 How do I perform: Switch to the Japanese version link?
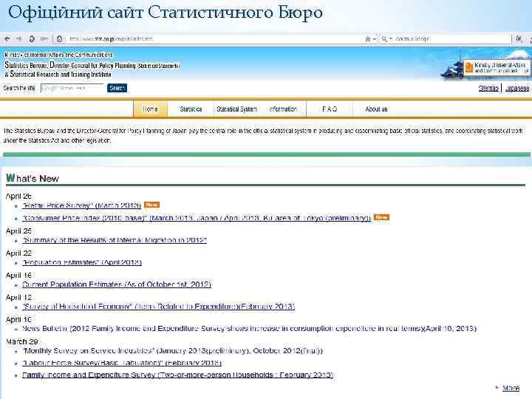[517, 88]
